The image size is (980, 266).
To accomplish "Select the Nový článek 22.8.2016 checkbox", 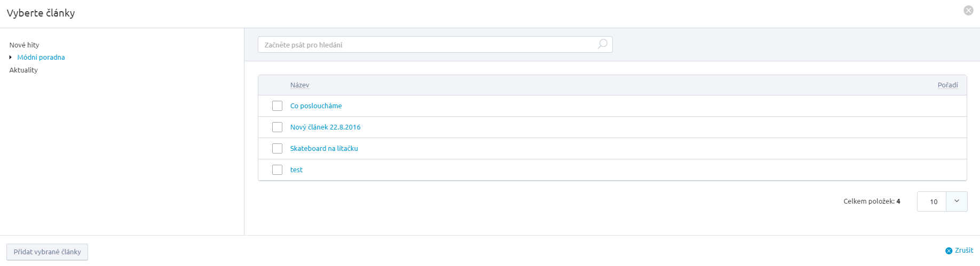I will (277, 127).
